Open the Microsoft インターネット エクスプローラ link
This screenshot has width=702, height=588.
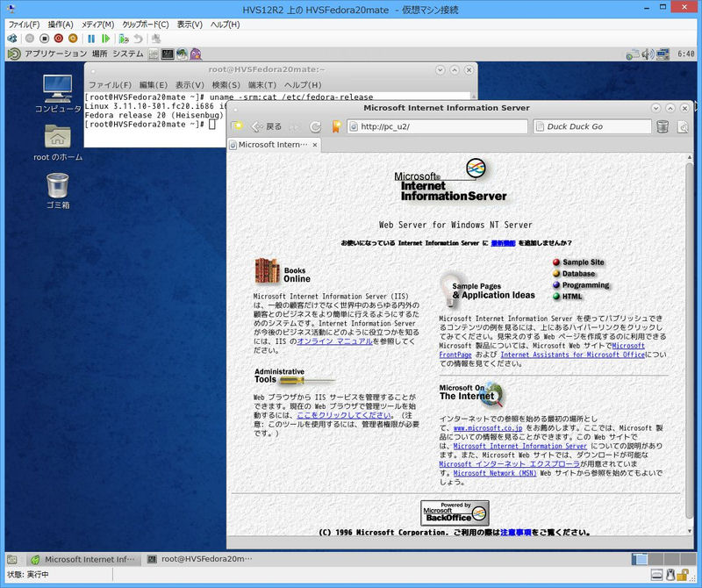tap(509, 464)
